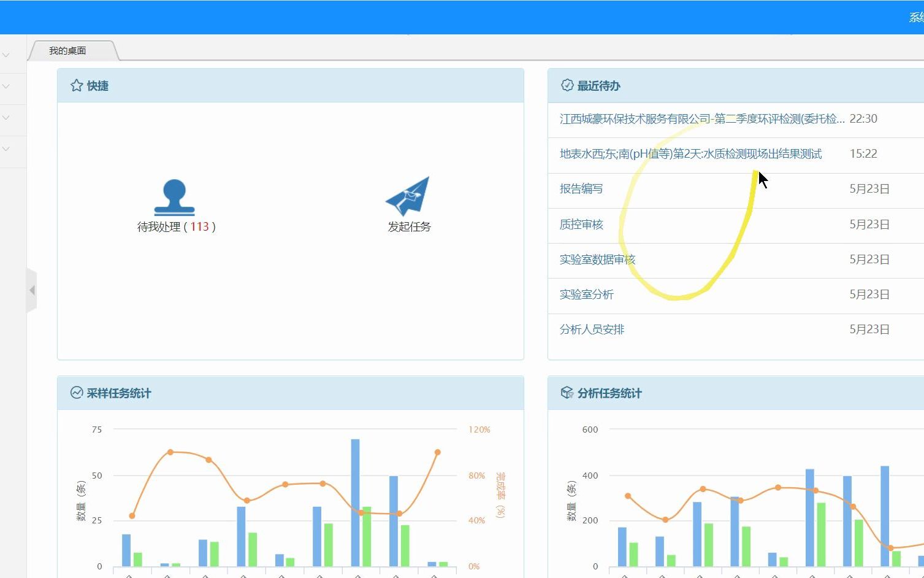Click the first orange line point in 分析任务统计
924x578 pixels.
coord(628,496)
